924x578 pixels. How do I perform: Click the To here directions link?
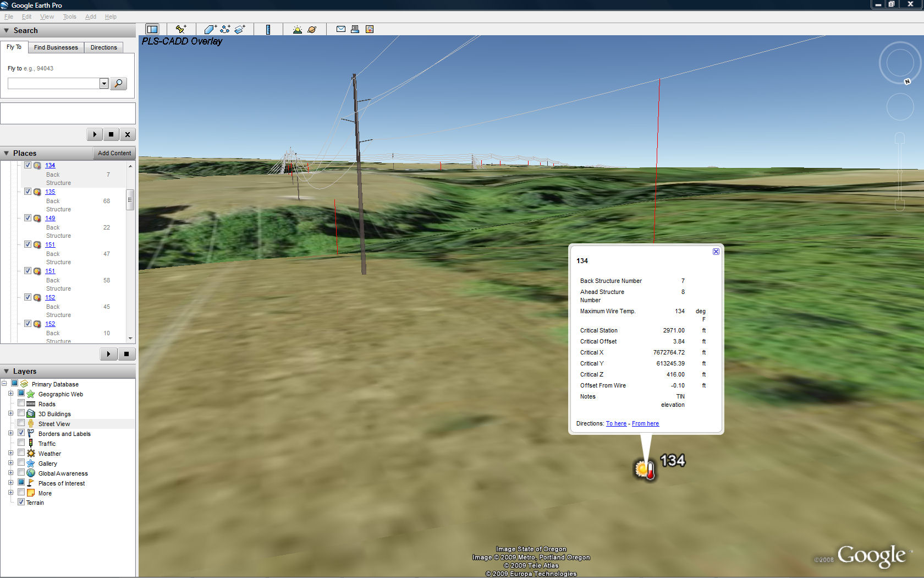(616, 423)
